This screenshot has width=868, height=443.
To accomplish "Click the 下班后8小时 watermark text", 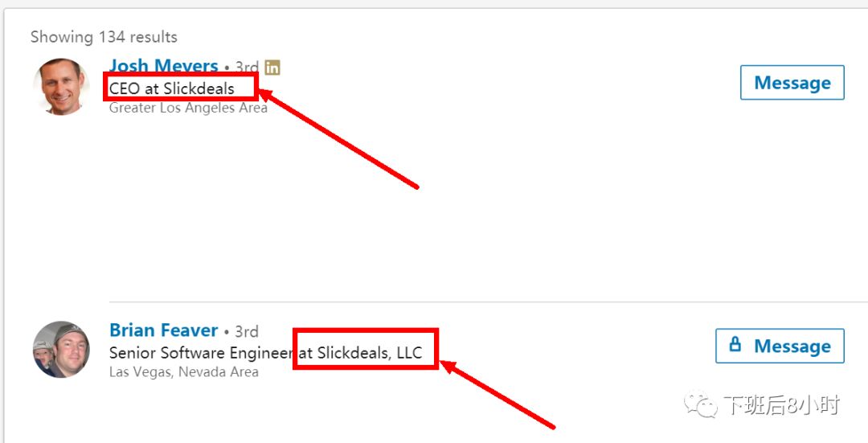I will pyautogui.click(x=781, y=404).
